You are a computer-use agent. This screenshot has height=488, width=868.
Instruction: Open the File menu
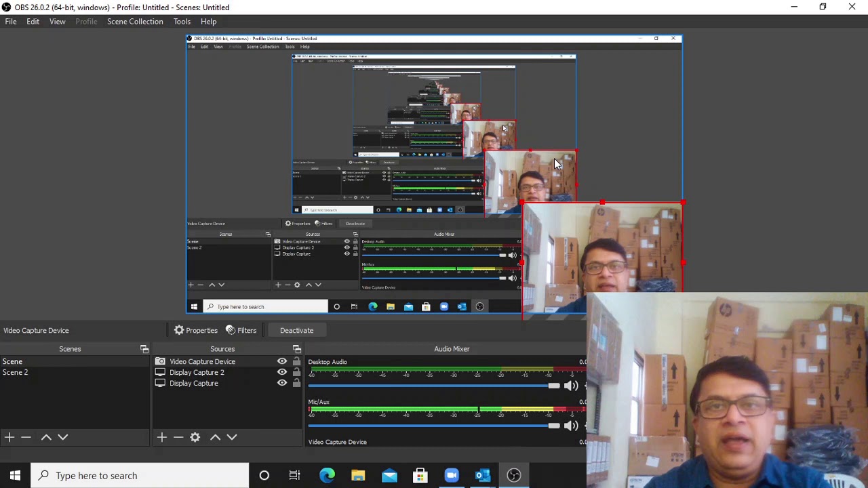click(11, 22)
